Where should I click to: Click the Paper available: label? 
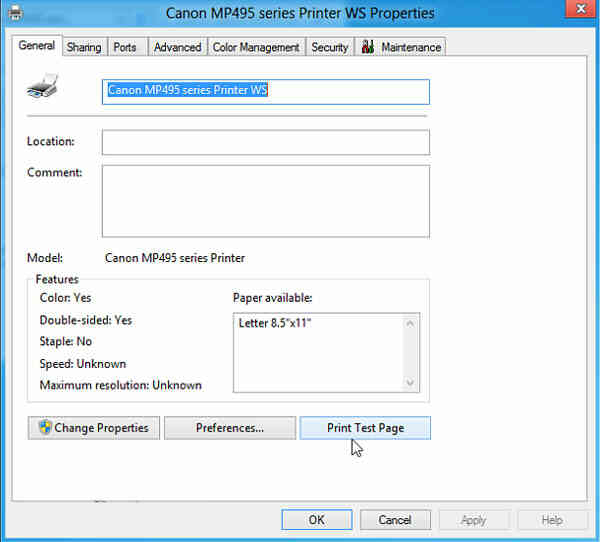272,298
